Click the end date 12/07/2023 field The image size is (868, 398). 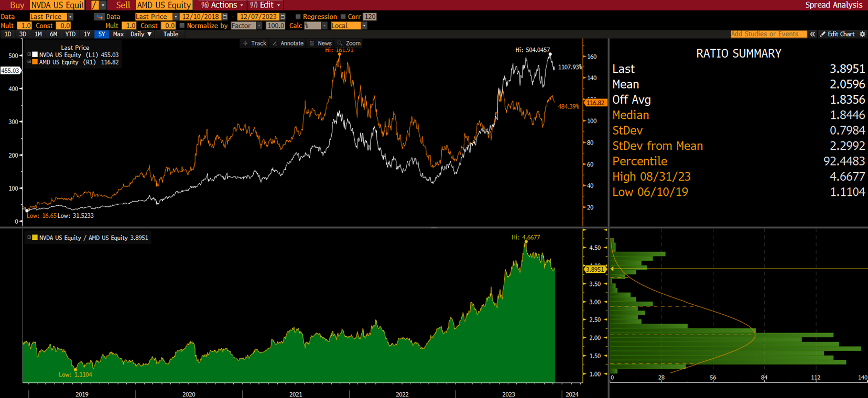tap(258, 17)
